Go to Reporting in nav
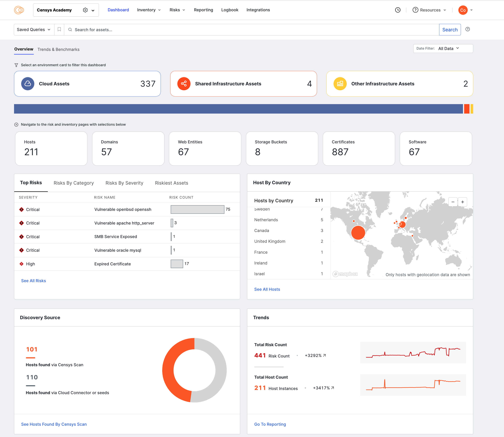Viewport: 504px width, 437px height. [203, 10]
